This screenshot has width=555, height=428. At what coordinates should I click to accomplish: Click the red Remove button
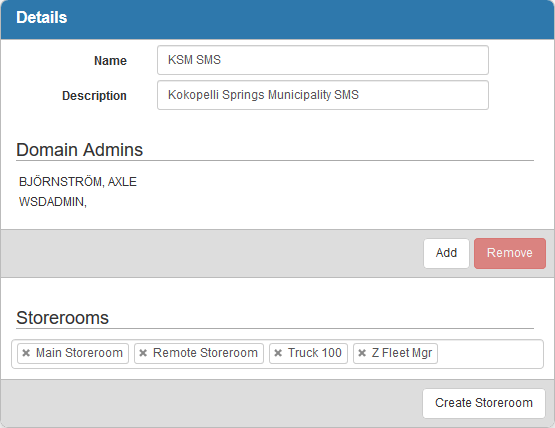(x=510, y=253)
